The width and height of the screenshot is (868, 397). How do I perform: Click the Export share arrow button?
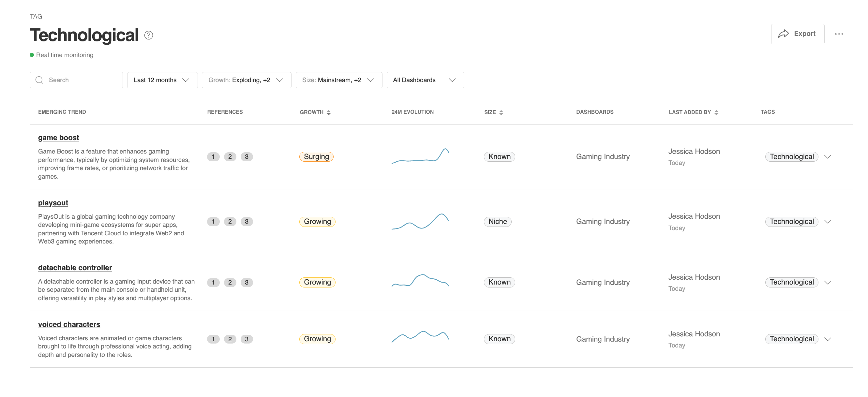pos(797,34)
